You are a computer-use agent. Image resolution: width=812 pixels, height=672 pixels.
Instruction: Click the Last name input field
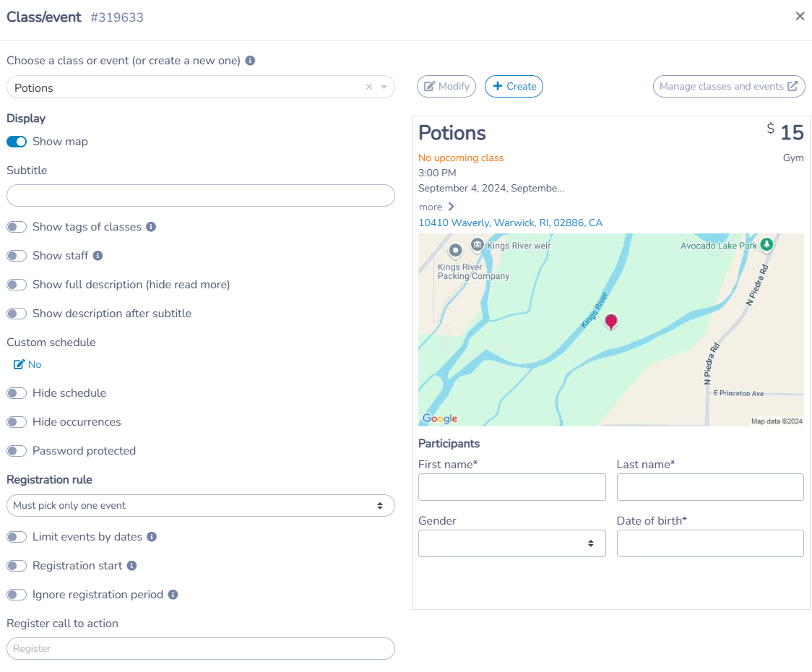[x=710, y=487]
